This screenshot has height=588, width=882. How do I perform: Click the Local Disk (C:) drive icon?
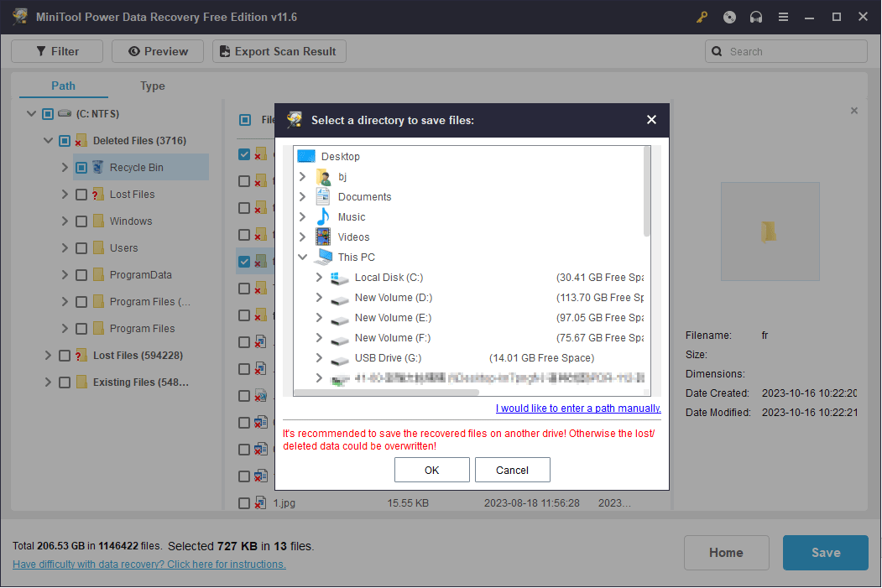point(339,278)
